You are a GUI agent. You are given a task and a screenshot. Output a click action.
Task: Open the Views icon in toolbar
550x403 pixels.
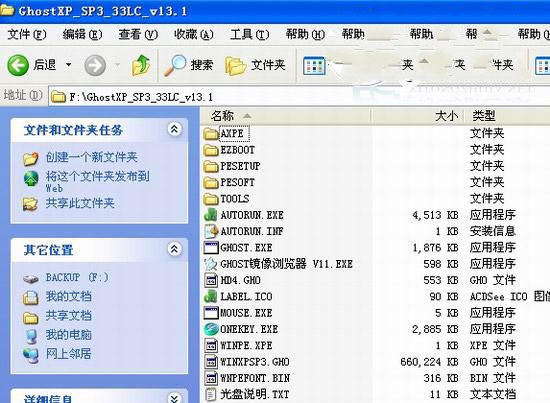click(x=314, y=66)
